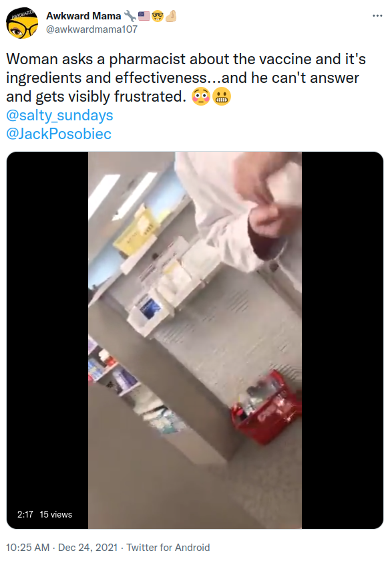The image size is (392, 561).
Task: Click the grimacing face emoji in tweet
Action: click(222, 96)
